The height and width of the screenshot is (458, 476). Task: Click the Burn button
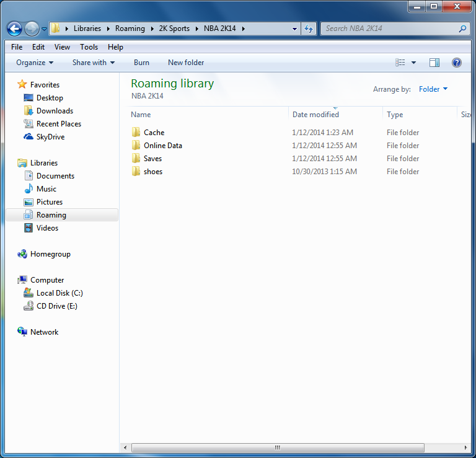[141, 63]
